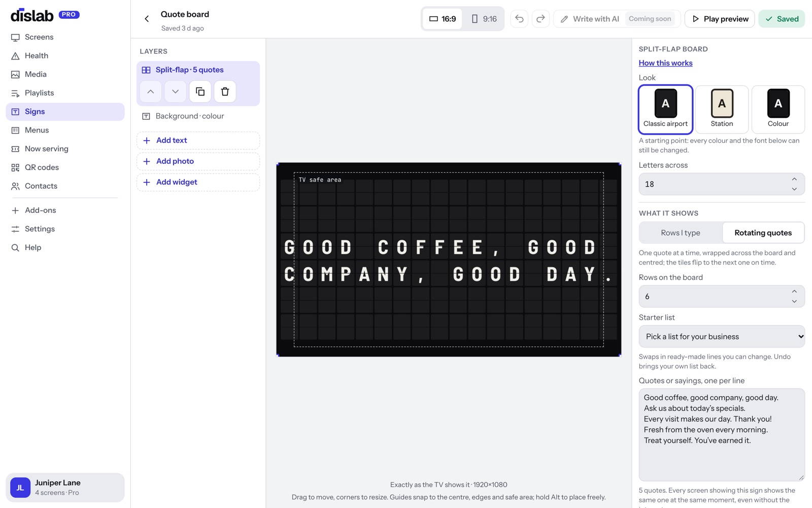The image size is (812, 508).
Task: Move the Split-flap layer down
Action: coord(175,91)
